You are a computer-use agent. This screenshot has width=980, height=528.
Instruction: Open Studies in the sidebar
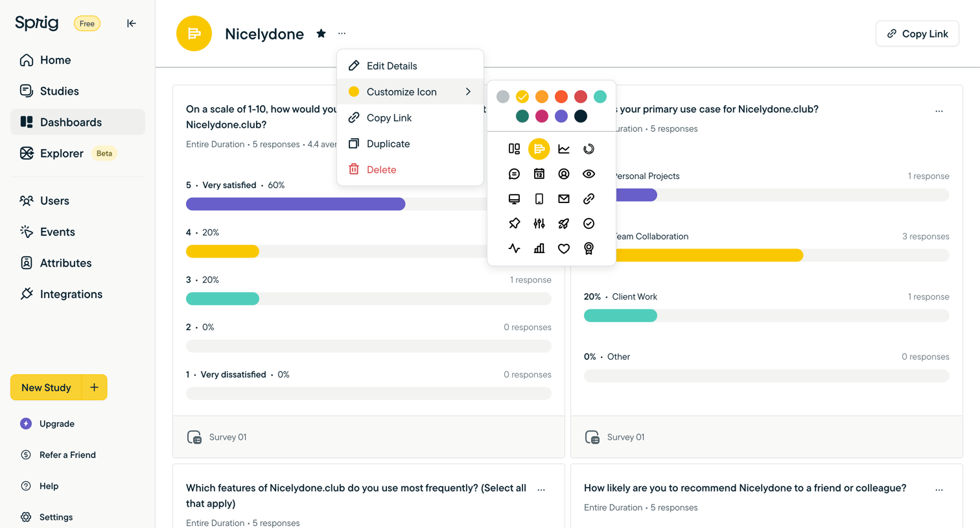[x=78, y=91]
